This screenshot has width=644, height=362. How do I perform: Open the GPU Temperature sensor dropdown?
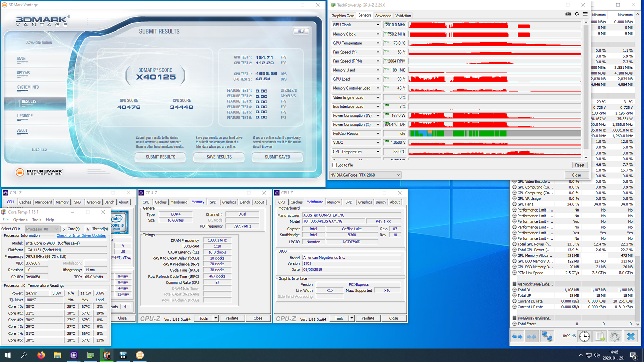pyautogui.click(x=378, y=43)
